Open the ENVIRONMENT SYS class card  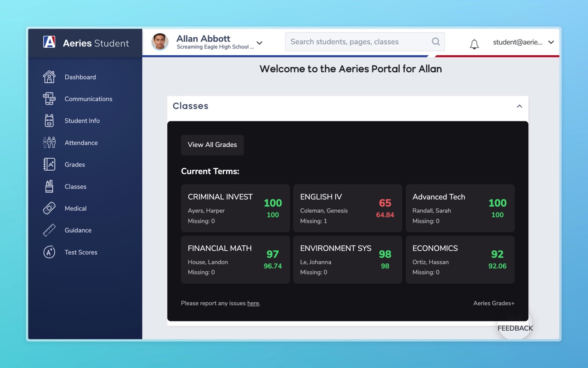(x=348, y=259)
